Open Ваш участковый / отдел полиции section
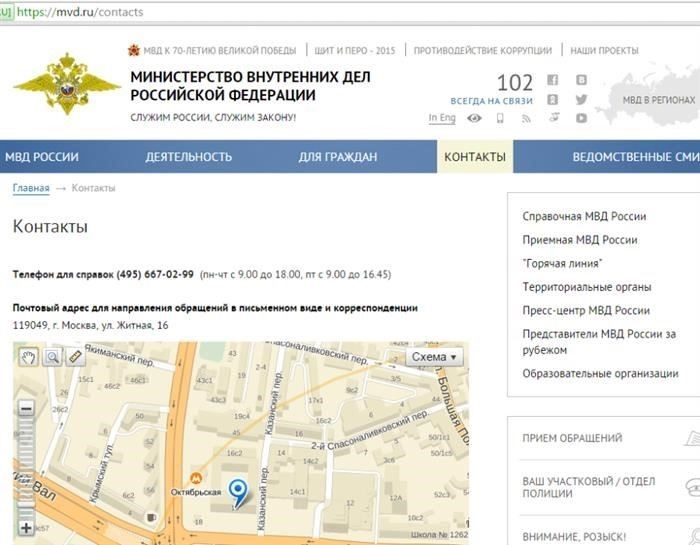Viewport: 700px width, 545px height. tap(589, 487)
